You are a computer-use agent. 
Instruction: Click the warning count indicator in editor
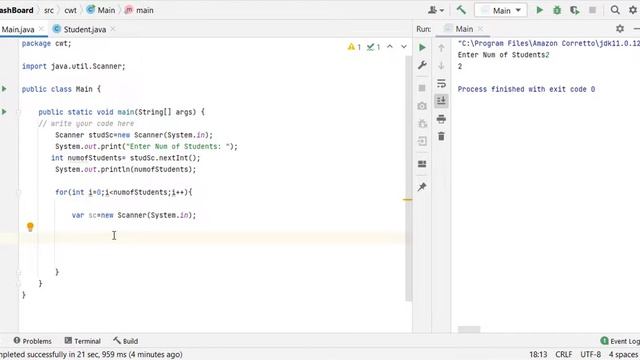(x=354, y=47)
